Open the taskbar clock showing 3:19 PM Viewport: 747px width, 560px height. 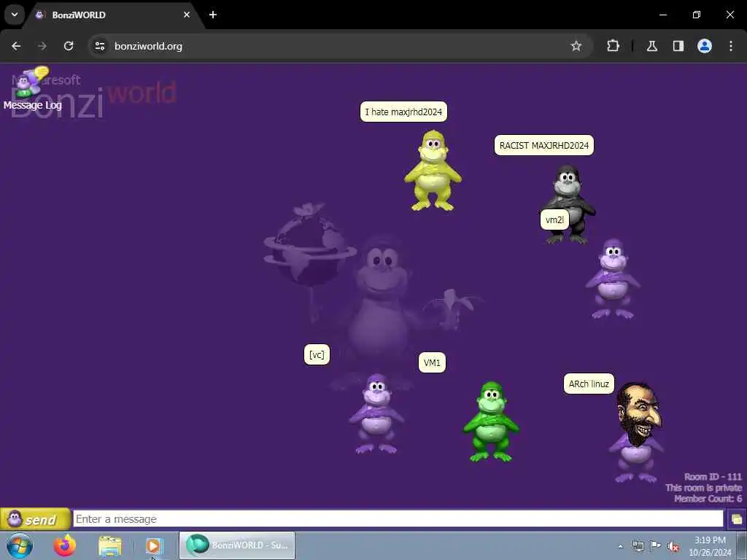pyautogui.click(x=710, y=546)
